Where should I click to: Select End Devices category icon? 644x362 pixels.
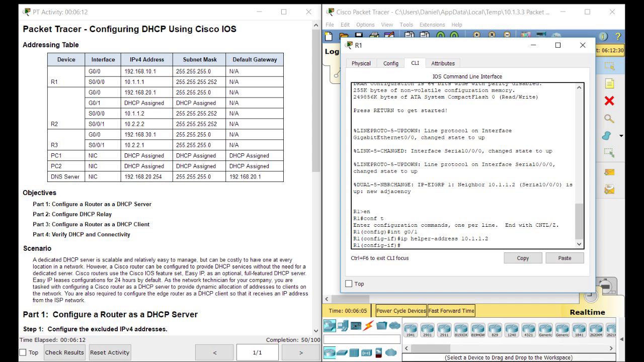(343, 326)
